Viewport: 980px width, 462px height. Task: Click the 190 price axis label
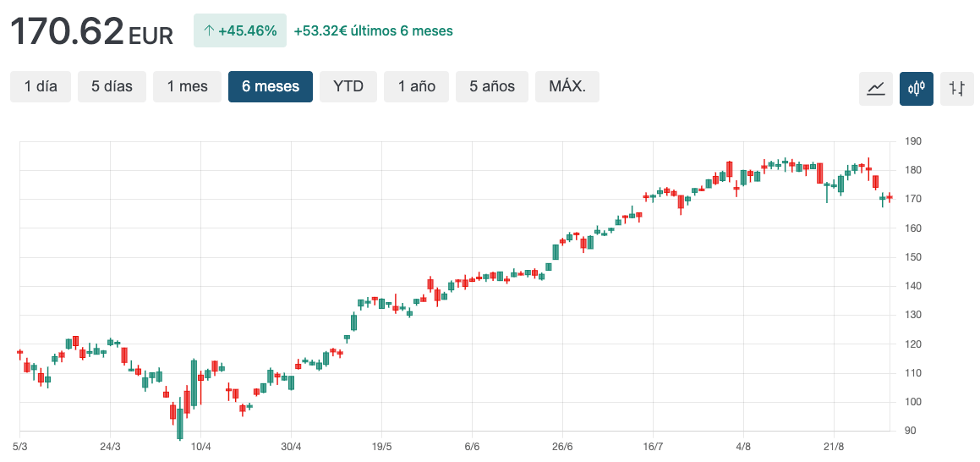coord(913,141)
